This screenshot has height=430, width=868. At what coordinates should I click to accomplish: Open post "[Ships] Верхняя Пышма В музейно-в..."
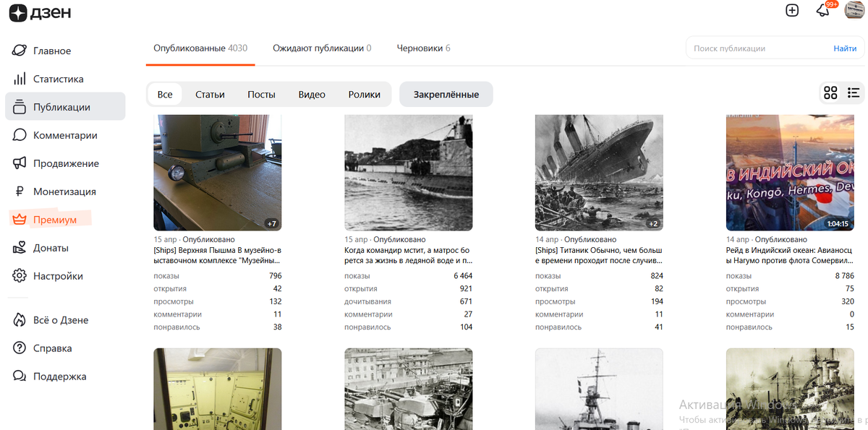coord(217,255)
